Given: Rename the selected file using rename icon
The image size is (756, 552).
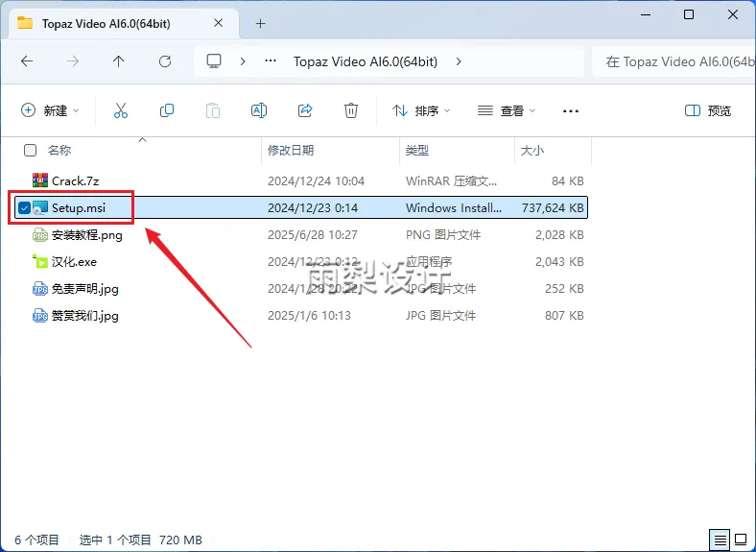Looking at the screenshot, I should click(259, 110).
